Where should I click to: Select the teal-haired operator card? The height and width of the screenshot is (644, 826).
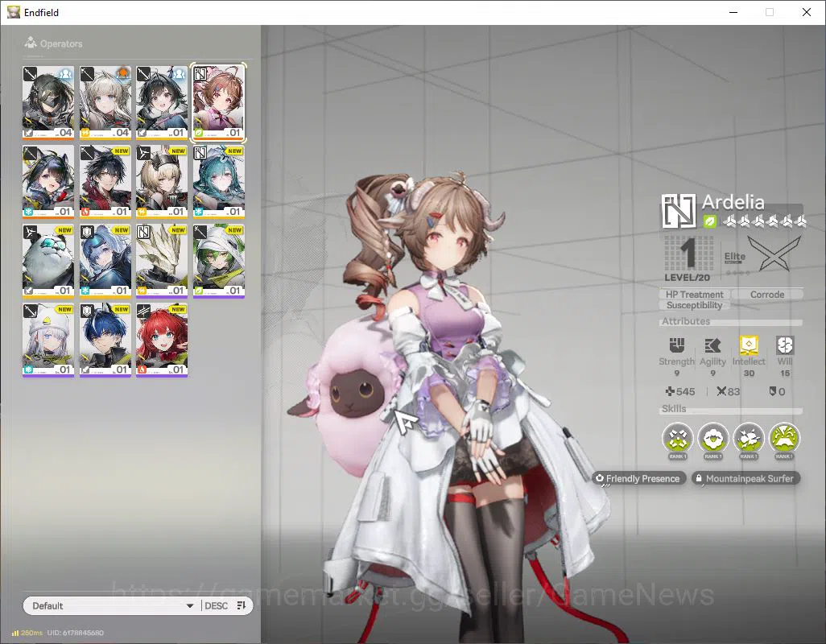pos(219,182)
